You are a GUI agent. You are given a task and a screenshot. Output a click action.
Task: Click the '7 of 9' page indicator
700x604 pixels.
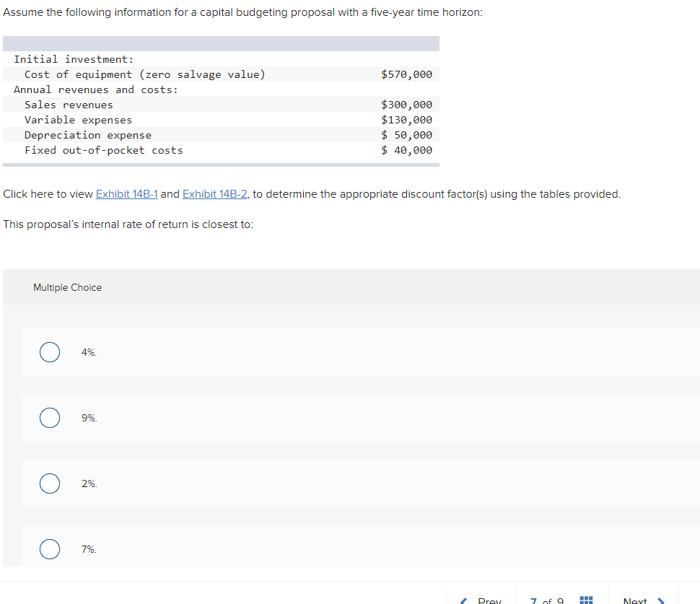tap(547, 601)
